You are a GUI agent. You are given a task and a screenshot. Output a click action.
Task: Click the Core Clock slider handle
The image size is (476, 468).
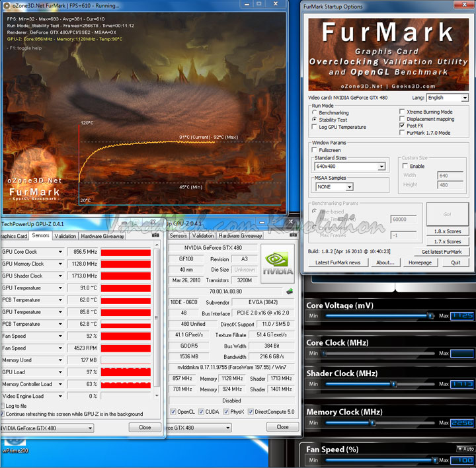[x=324, y=353]
